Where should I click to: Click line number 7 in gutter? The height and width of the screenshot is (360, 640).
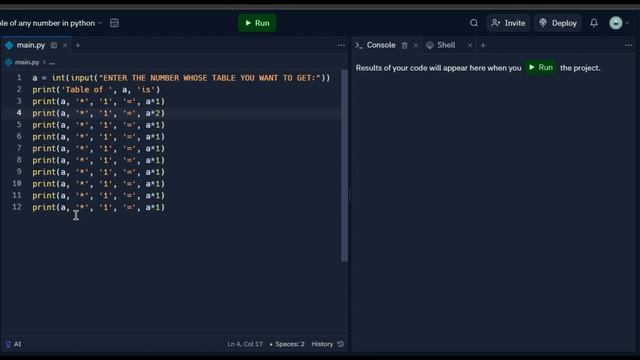point(19,148)
